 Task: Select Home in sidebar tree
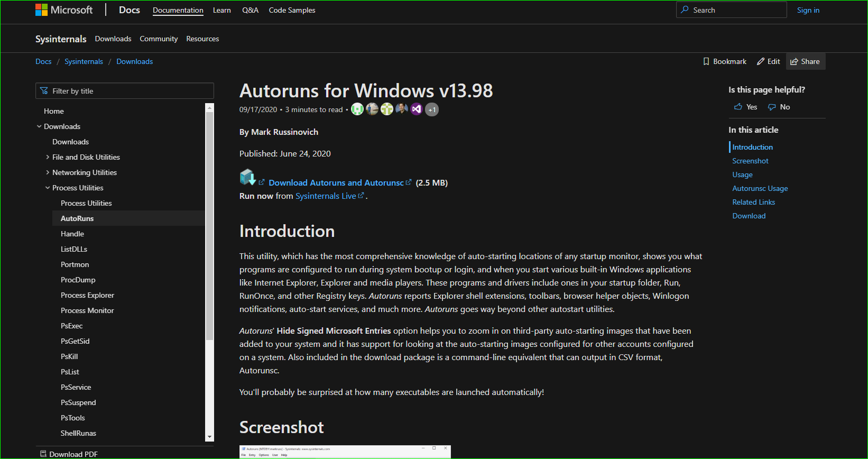pyautogui.click(x=54, y=111)
